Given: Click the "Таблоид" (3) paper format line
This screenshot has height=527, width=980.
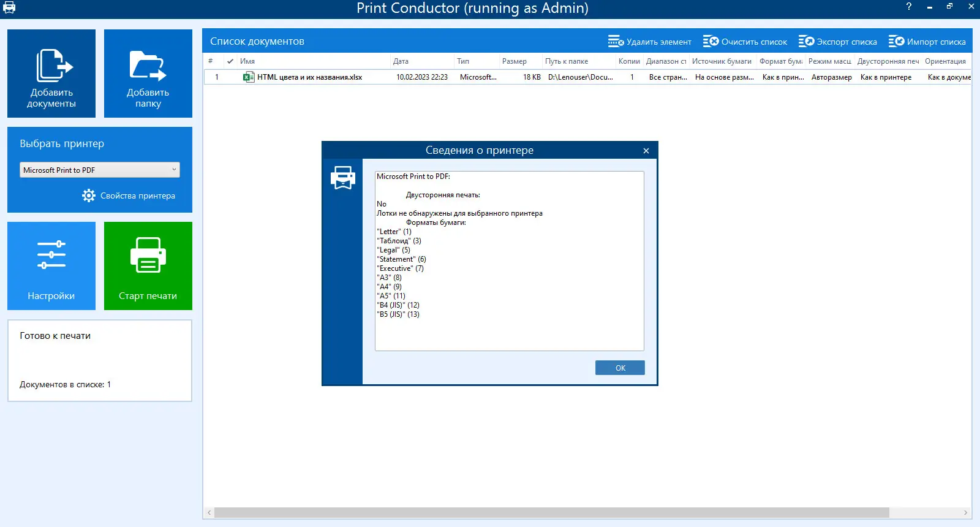Looking at the screenshot, I should coord(399,241).
